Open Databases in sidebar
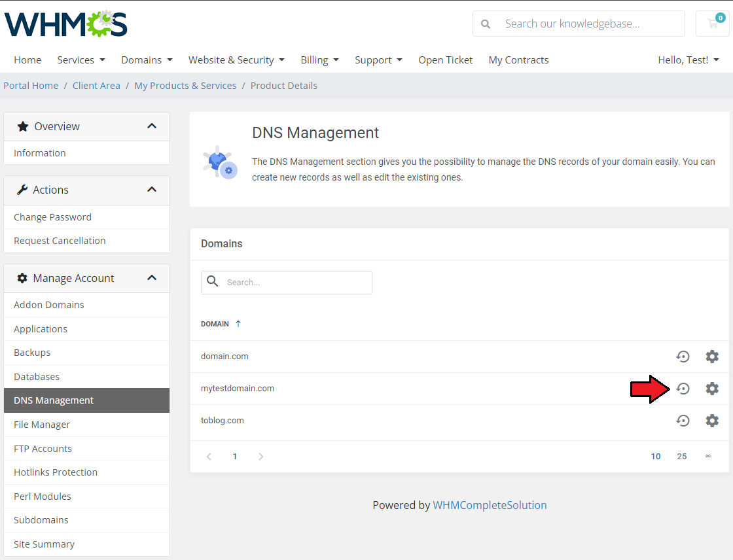Image resolution: width=733 pixels, height=560 pixels. (x=86, y=377)
